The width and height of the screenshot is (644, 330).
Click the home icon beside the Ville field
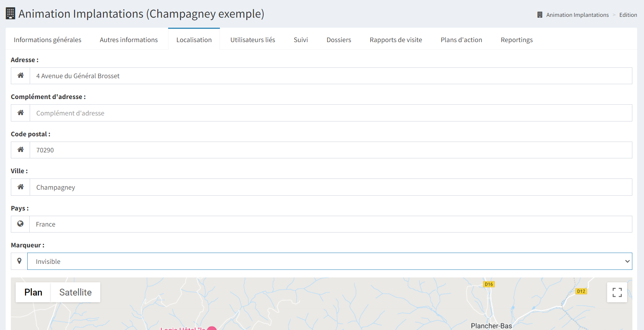[x=20, y=187]
